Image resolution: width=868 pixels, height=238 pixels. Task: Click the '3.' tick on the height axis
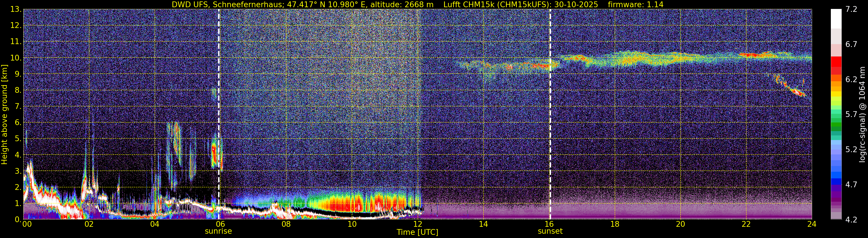(18, 171)
